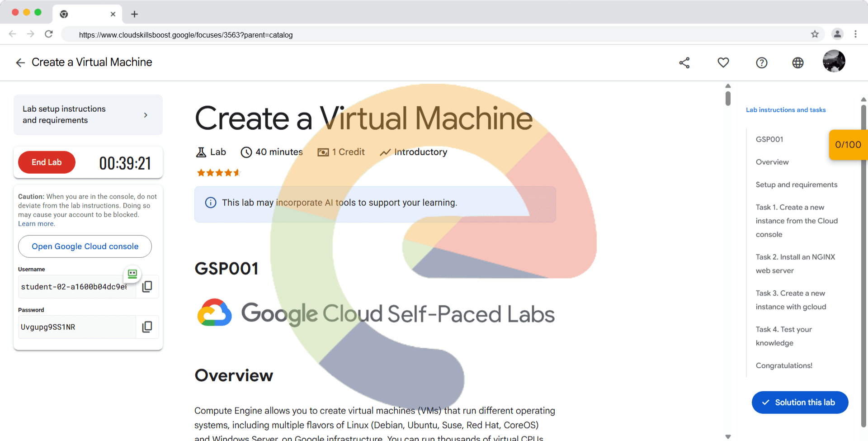Screen dimensions: 868x441
Task: Open the user profile avatar
Action: coord(834,62)
